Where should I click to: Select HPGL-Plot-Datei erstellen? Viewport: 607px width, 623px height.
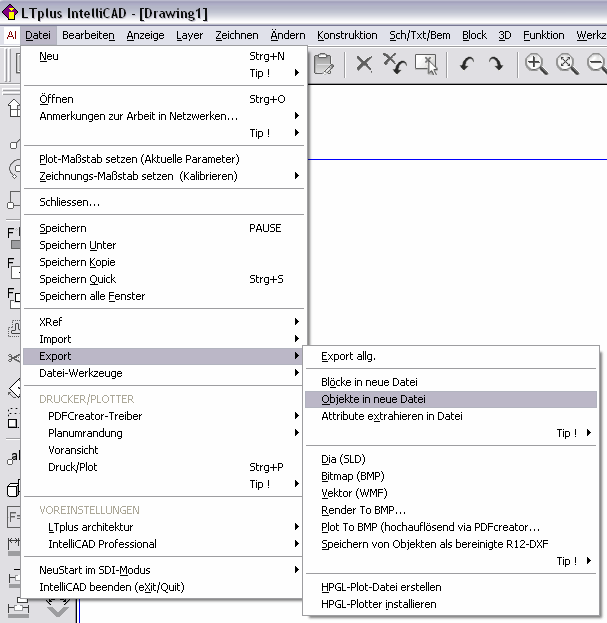[x=451, y=588]
